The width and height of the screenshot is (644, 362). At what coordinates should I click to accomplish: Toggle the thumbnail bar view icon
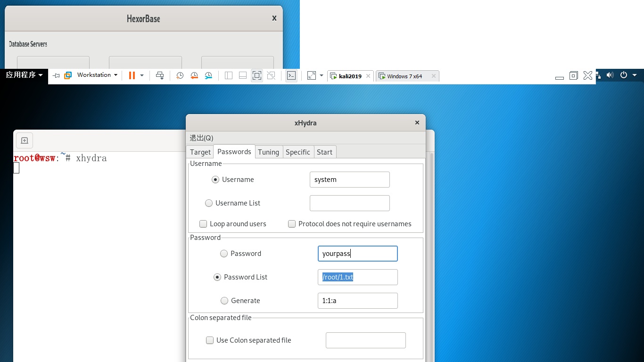[x=243, y=75]
